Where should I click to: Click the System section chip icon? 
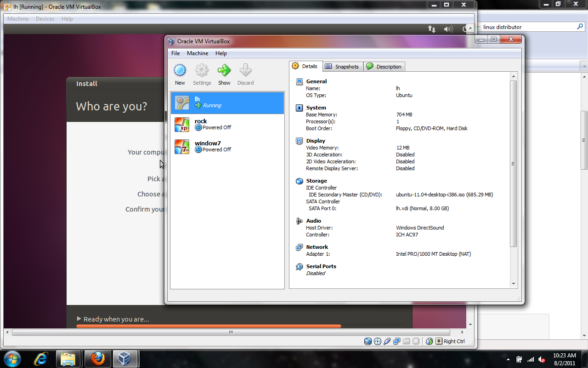click(300, 108)
